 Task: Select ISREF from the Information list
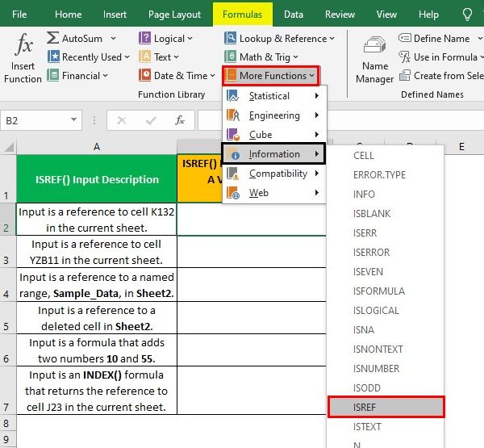click(x=386, y=407)
